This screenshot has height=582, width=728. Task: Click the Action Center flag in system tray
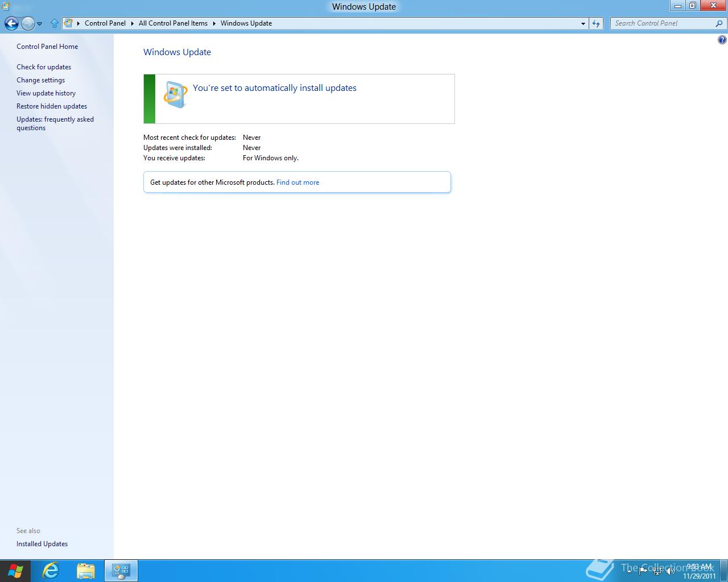[643, 571]
